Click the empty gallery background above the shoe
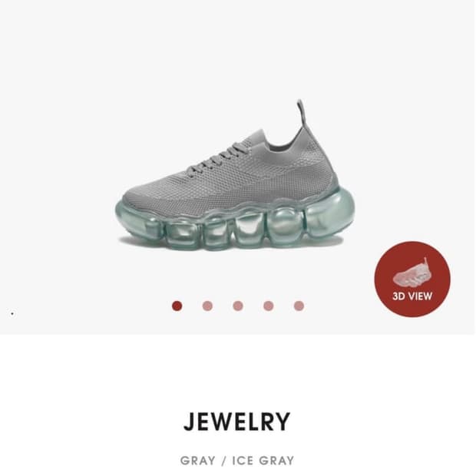476x476 pixels. 235,48
